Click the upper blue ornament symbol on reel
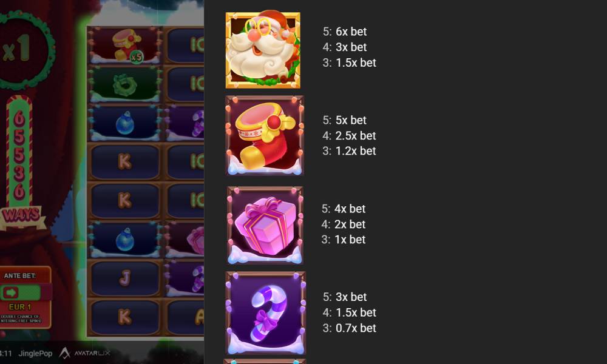Viewport: 607px width, 364px height. click(x=124, y=123)
